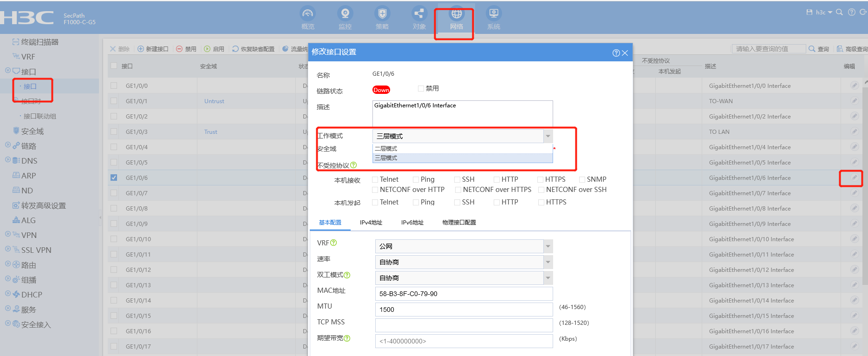Close the 修改接口设置 dialog

[625, 53]
